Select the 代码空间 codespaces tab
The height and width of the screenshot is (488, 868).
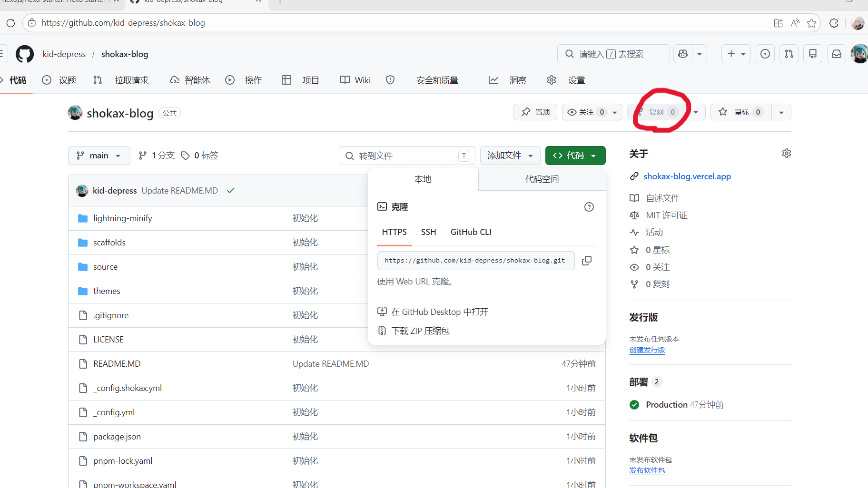542,179
